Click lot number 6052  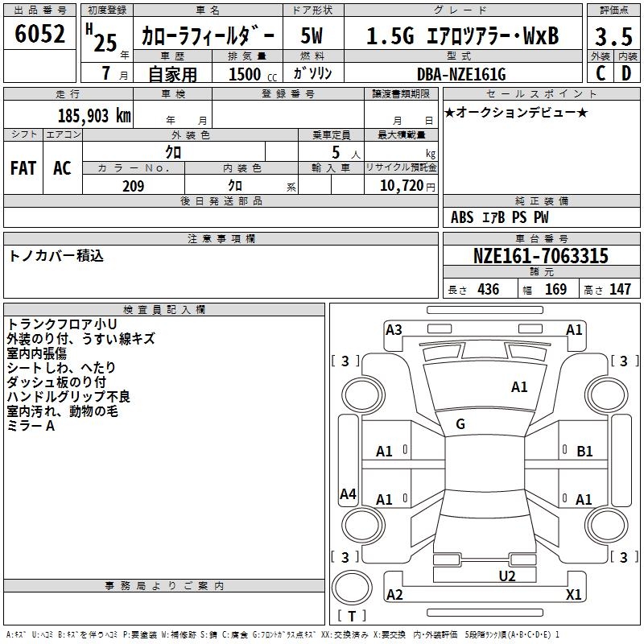tap(40, 35)
